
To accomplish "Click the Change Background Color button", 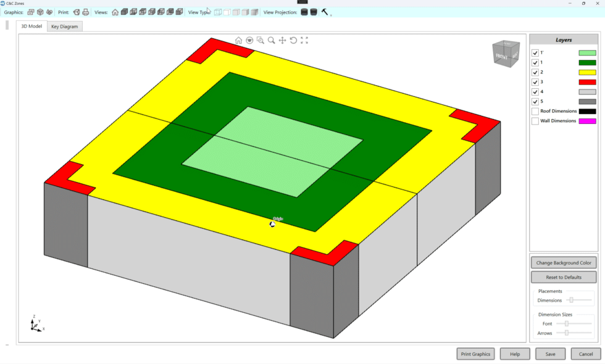I will pyautogui.click(x=564, y=263).
